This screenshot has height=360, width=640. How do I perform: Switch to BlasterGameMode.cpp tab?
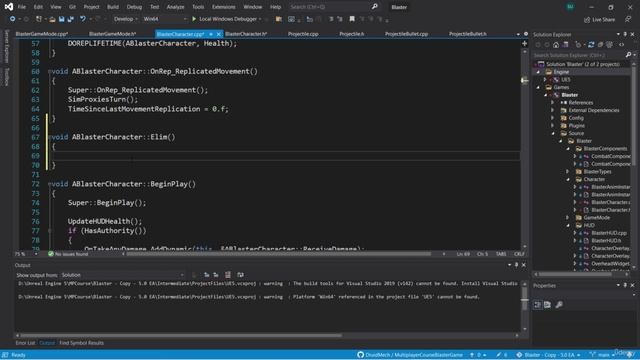click(x=42, y=34)
